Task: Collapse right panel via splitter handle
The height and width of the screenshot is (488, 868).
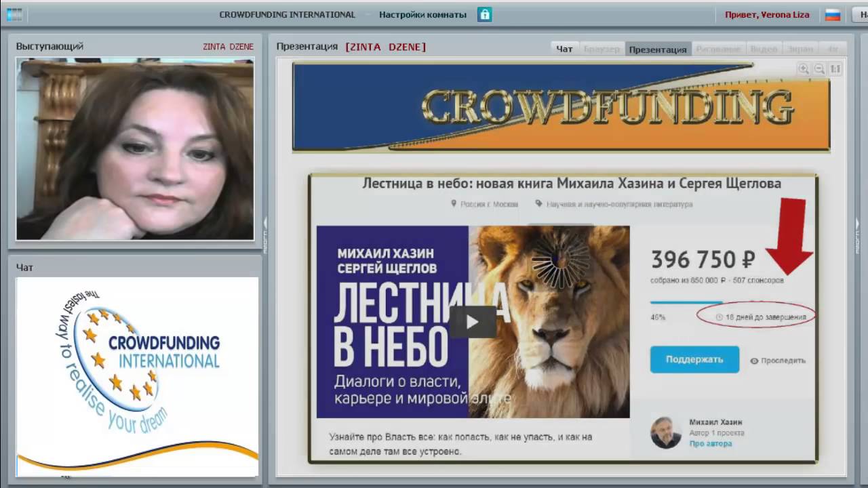Action: pyautogui.click(x=857, y=235)
